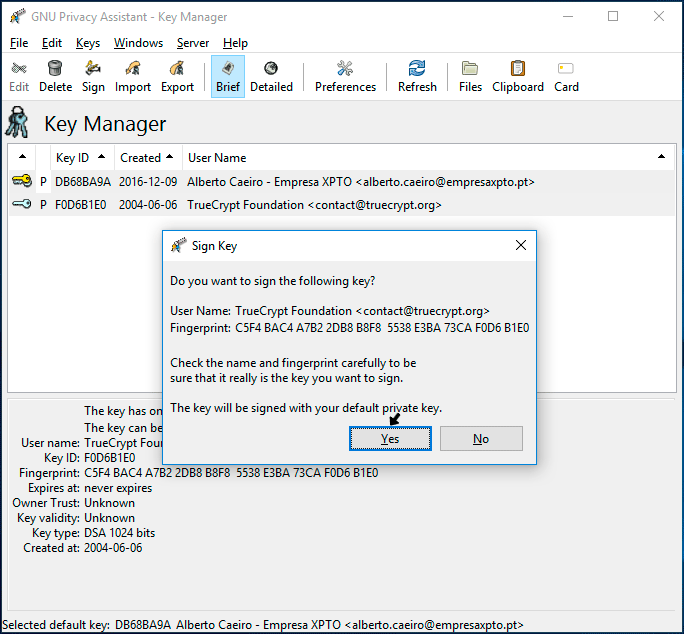Select key row F0D6B1E0 TrueCrypt Foundation
This screenshot has height=634, width=684.
[342, 205]
